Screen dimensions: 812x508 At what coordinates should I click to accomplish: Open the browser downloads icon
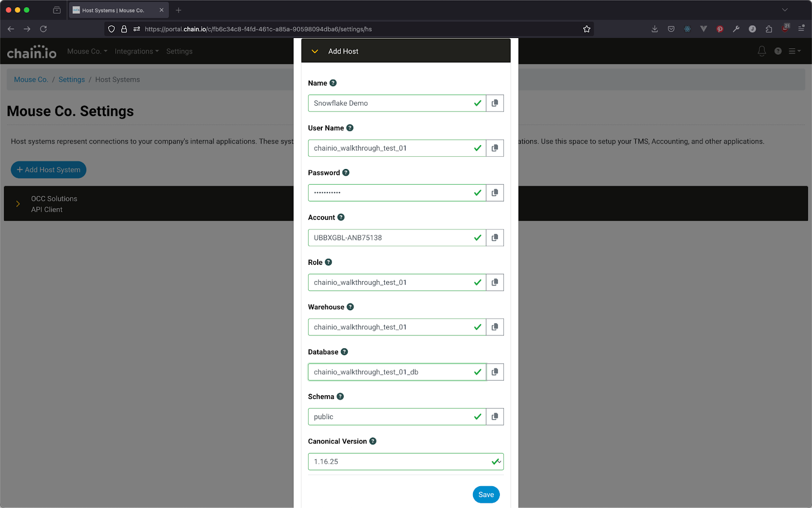click(655, 29)
